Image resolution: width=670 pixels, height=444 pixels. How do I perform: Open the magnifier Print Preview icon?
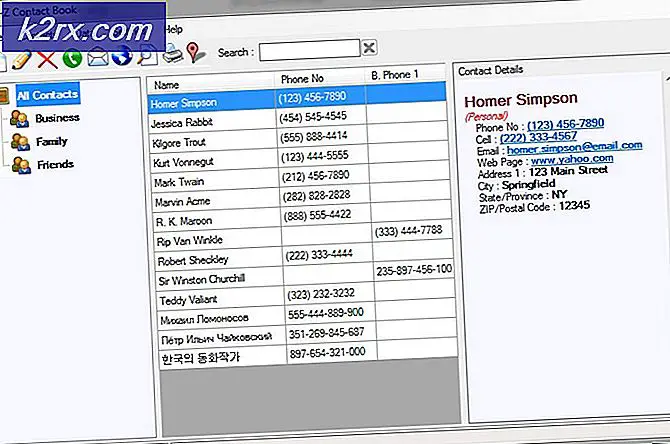(x=147, y=56)
